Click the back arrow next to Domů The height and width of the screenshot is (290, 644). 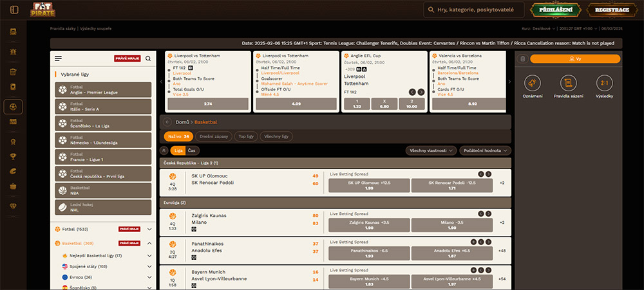coord(167,122)
